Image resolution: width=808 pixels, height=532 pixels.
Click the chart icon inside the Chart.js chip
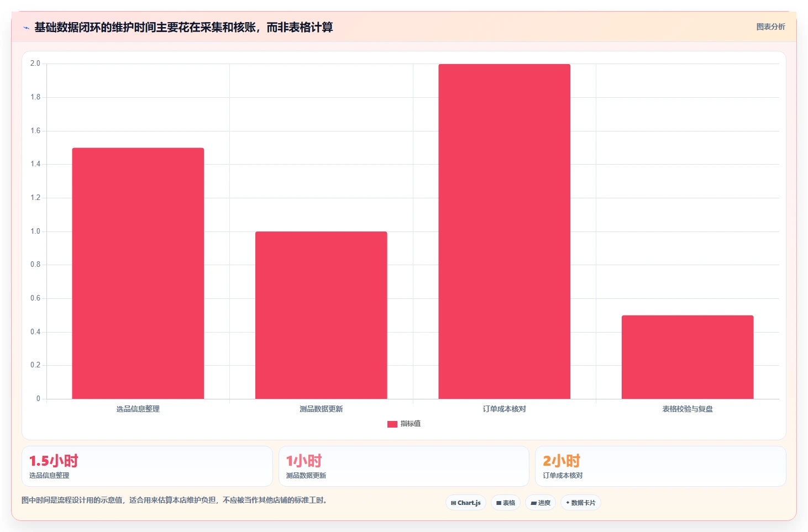[x=454, y=503]
